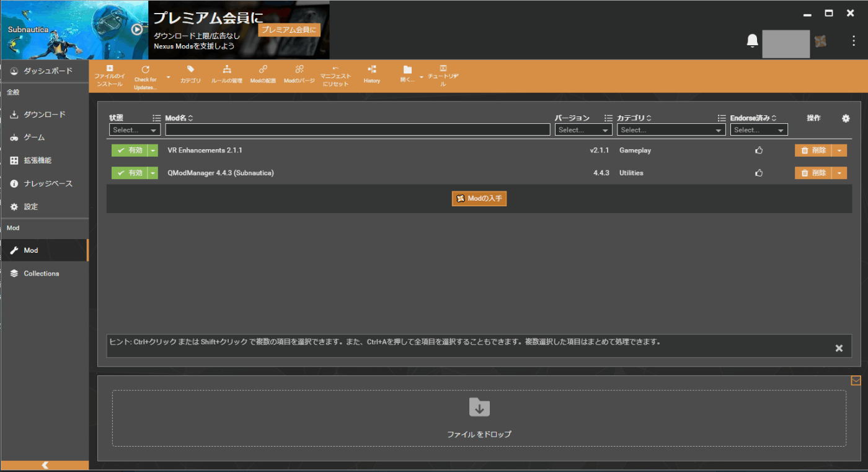Click the grouping icon next to Mod名

tap(156, 118)
